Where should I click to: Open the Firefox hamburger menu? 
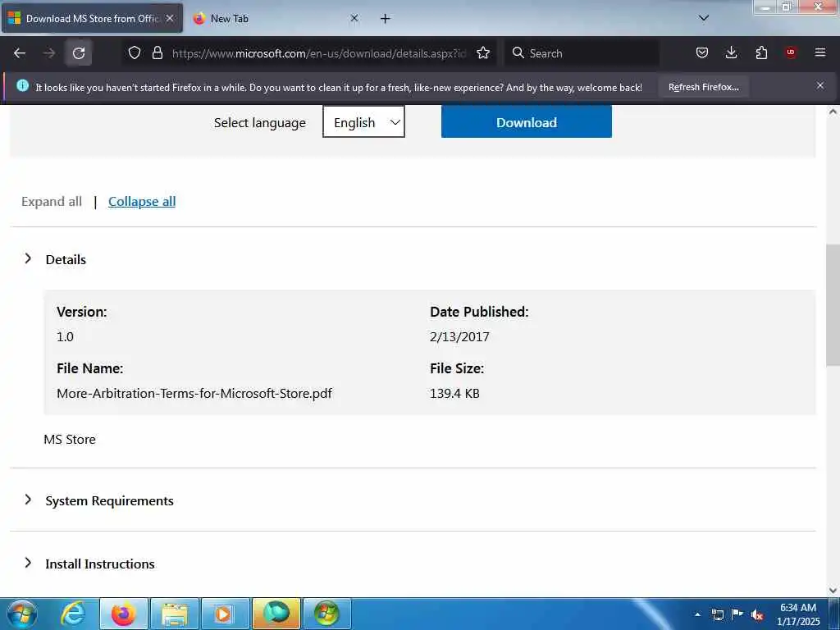(820, 52)
